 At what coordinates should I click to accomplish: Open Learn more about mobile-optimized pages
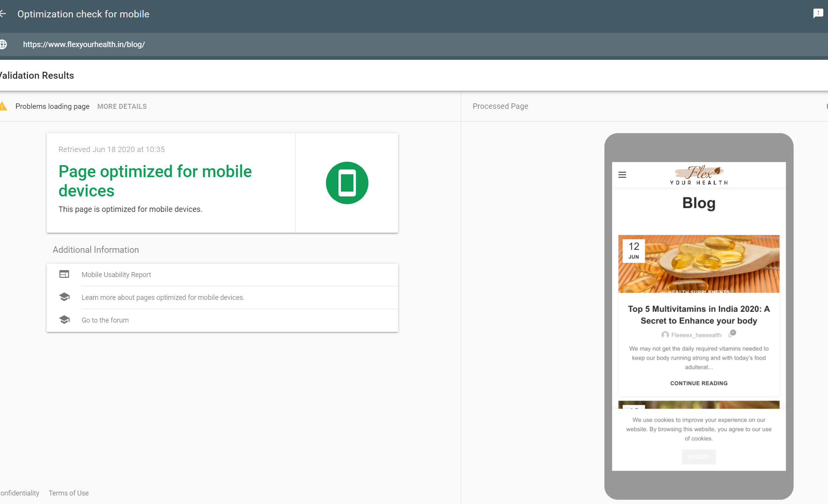163,298
